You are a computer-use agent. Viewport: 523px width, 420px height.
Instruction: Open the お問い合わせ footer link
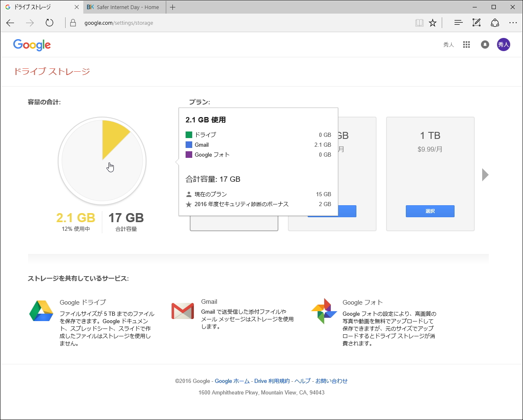click(332, 381)
